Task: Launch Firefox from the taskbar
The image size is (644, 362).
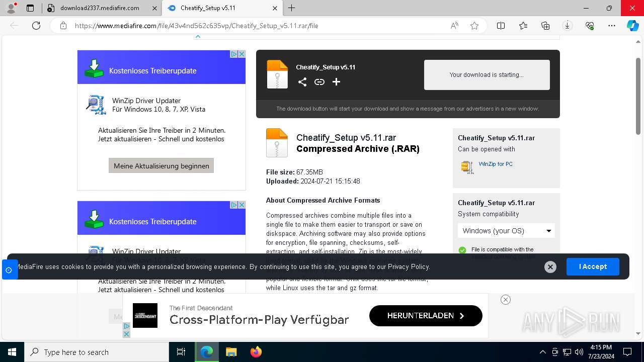Action: click(x=256, y=352)
